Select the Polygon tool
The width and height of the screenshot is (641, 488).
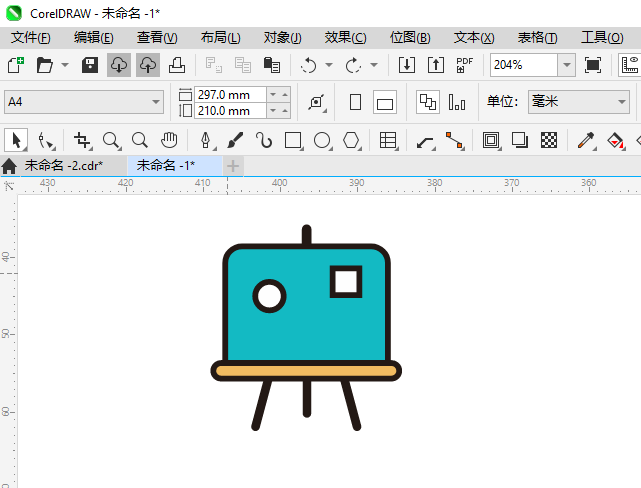click(351, 141)
